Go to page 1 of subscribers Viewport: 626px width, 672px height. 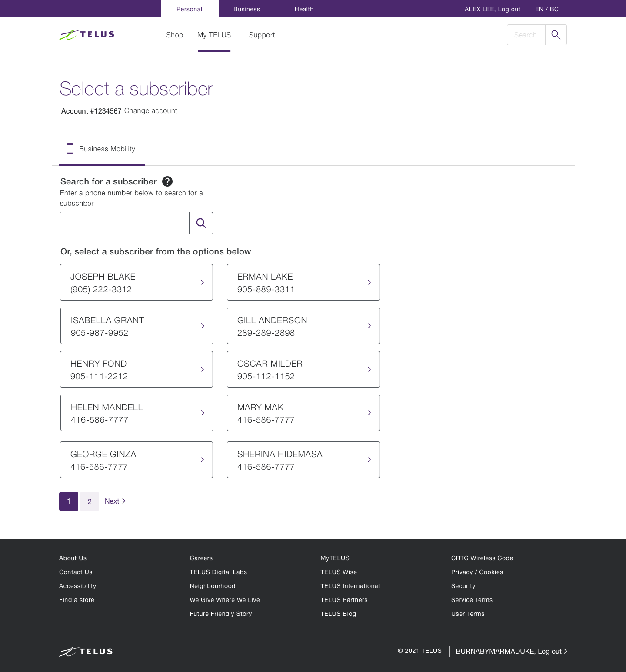click(x=69, y=501)
